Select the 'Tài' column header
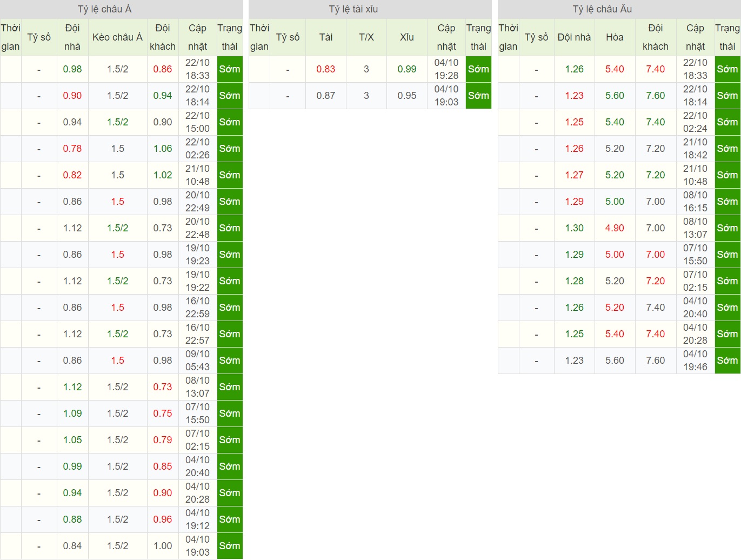This screenshot has width=741, height=560. [326, 37]
